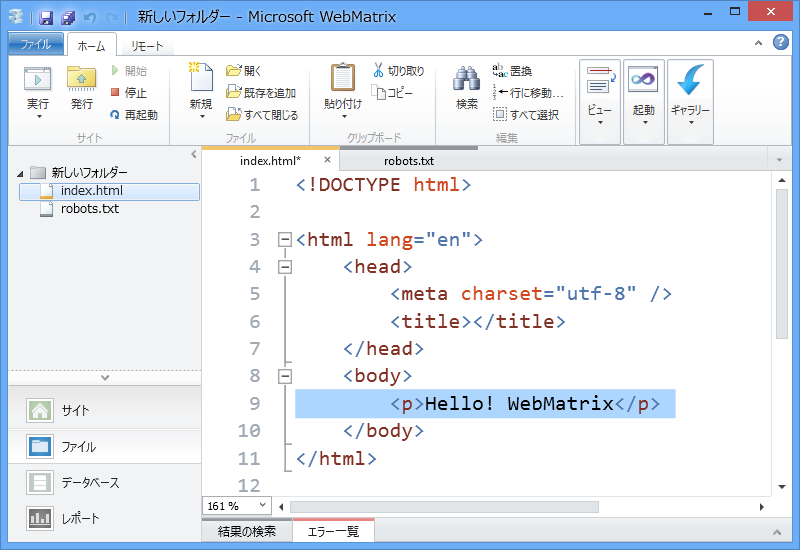Click the 再起動 restart icon
Screen dimensions: 800x550
pyautogui.click(x=115, y=115)
